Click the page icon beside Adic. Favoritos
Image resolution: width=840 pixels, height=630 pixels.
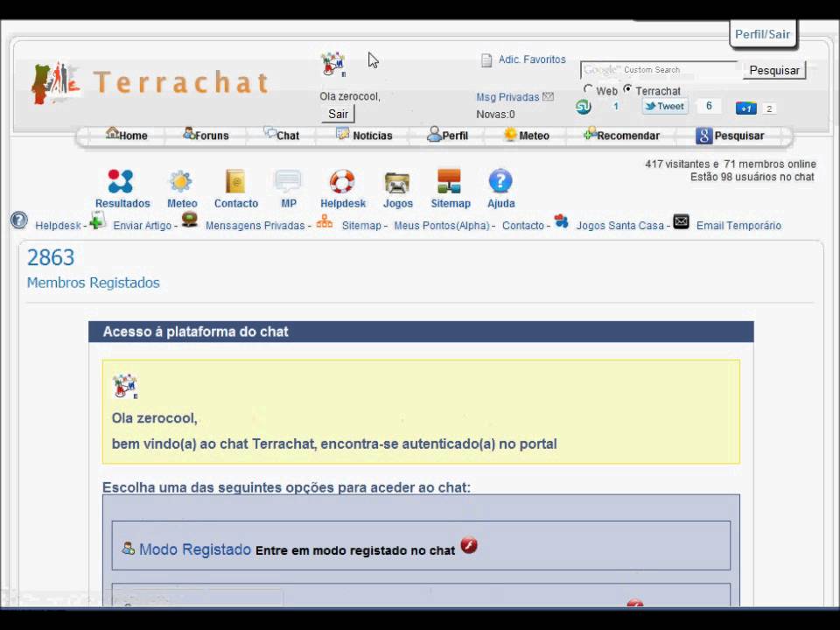pyautogui.click(x=486, y=60)
